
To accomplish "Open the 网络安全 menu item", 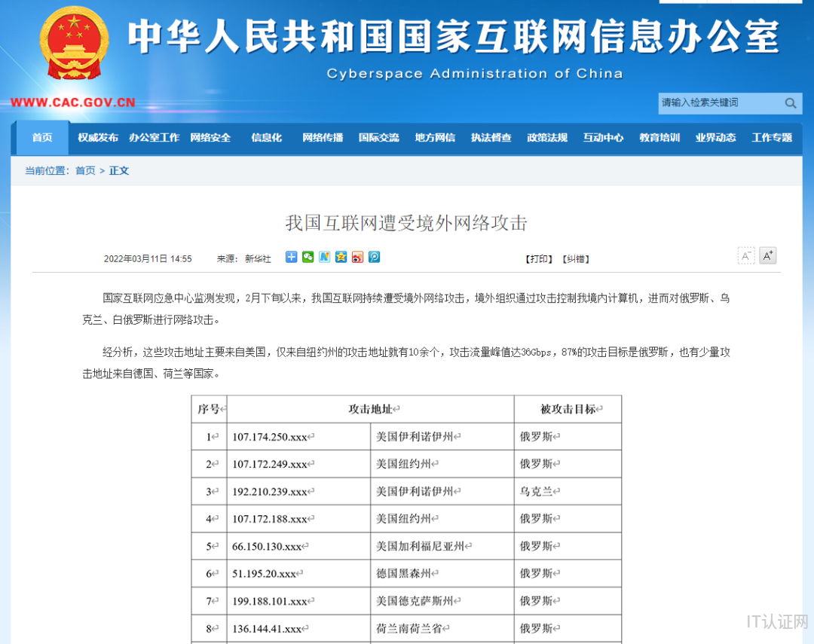I will (210, 138).
